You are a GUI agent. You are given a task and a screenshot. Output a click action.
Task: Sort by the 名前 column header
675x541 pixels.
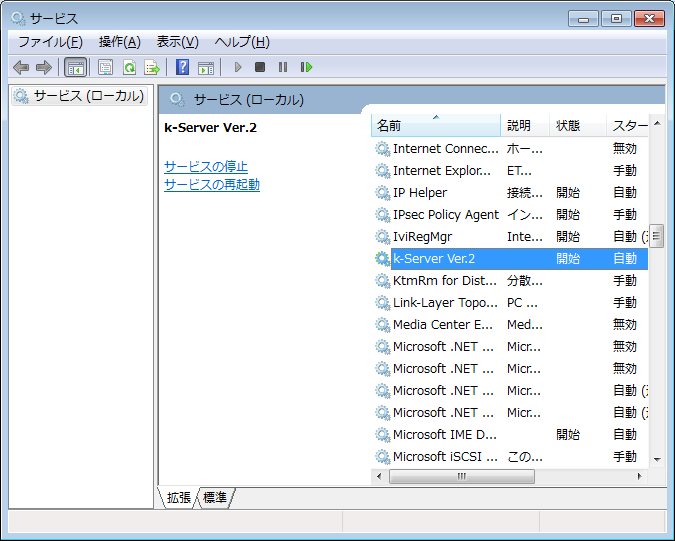tap(436, 126)
